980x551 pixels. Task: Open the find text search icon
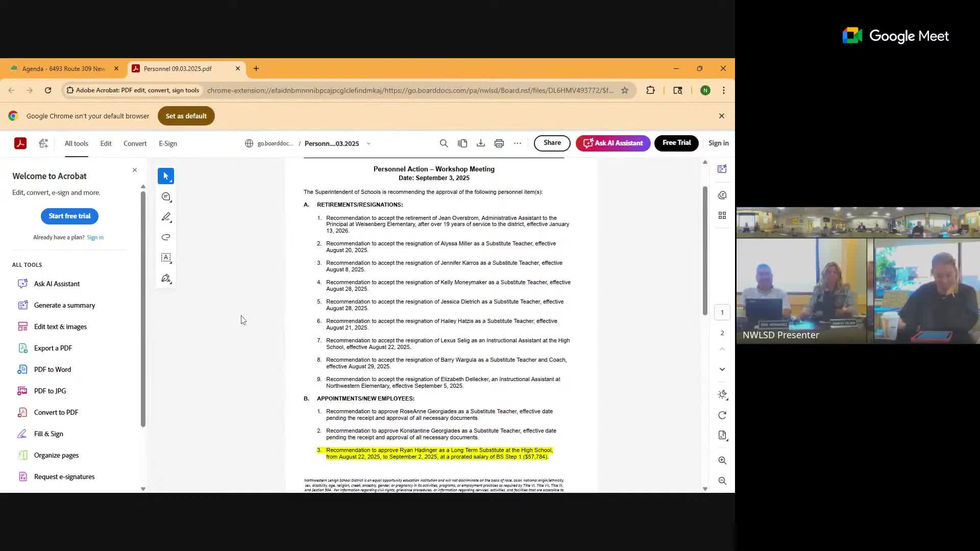point(444,143)
